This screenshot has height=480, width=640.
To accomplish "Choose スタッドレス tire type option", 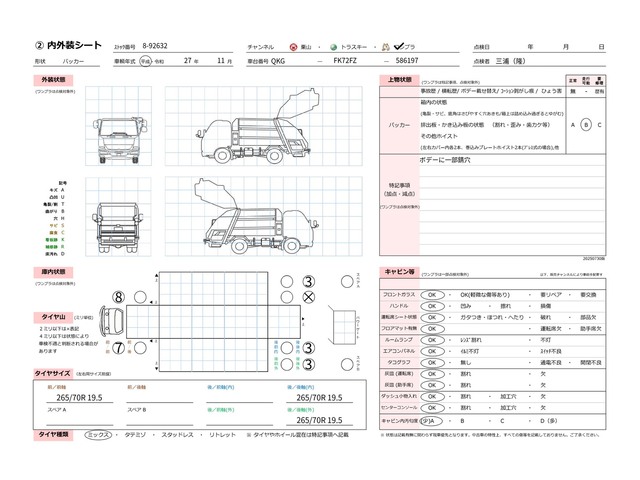I will point(177,435).
